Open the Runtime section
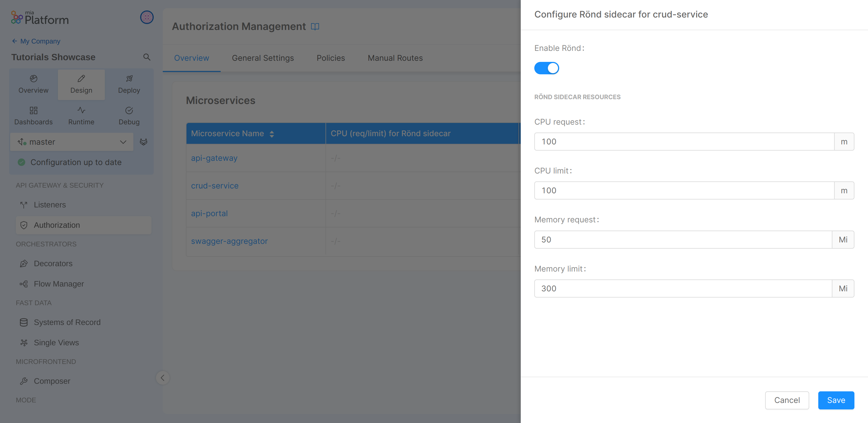The image size is (868, 423). [81, 116]
